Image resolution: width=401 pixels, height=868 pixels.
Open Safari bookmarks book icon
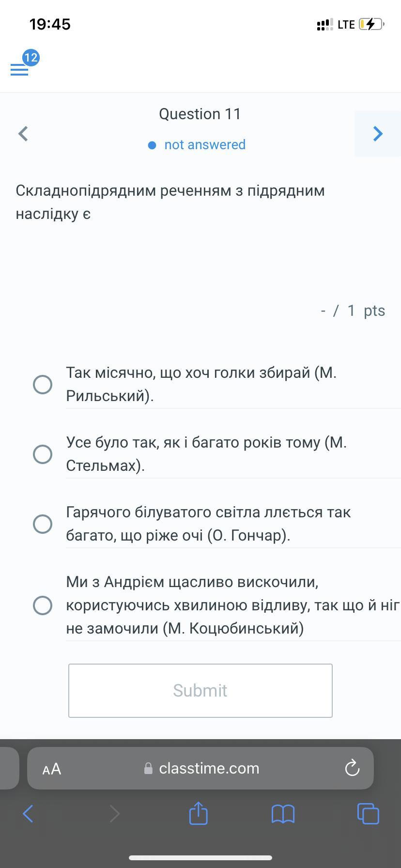pos(283,814)
